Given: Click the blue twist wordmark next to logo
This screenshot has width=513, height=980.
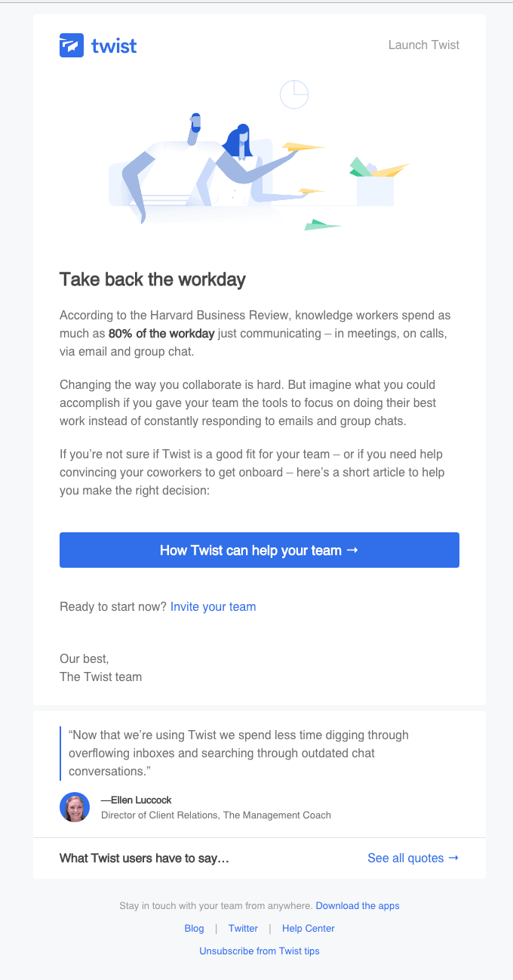Looking at the screenshot, I should pos(113,45).
